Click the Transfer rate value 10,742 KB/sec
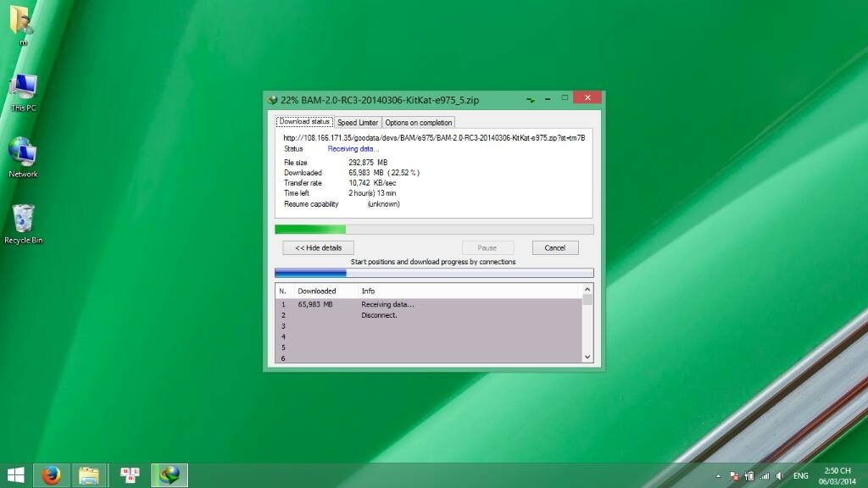Image resolution: width=868 pixels, height=488 pixels. point(372,183)
